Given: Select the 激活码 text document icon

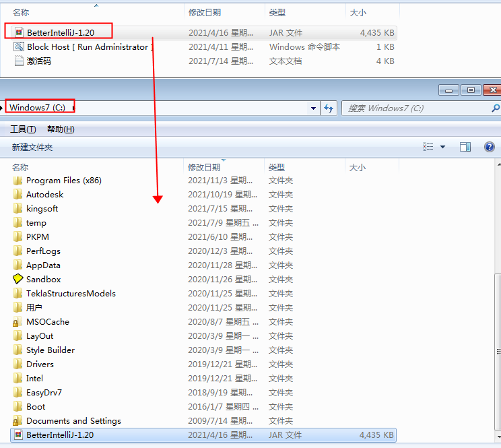Looking at the screenshot, I should (x=19, y=61).
